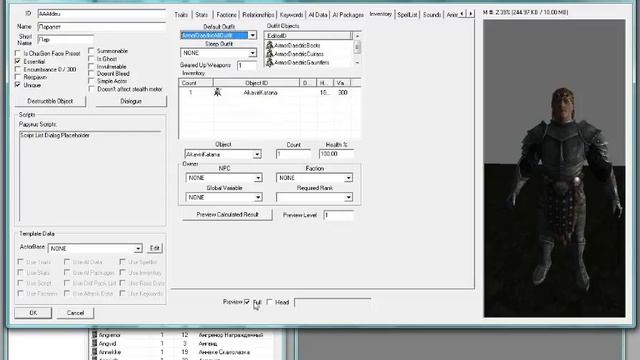640x360 pixels.
Task: Enable the Preview Head checkbox
Action: tap(269, 302)
